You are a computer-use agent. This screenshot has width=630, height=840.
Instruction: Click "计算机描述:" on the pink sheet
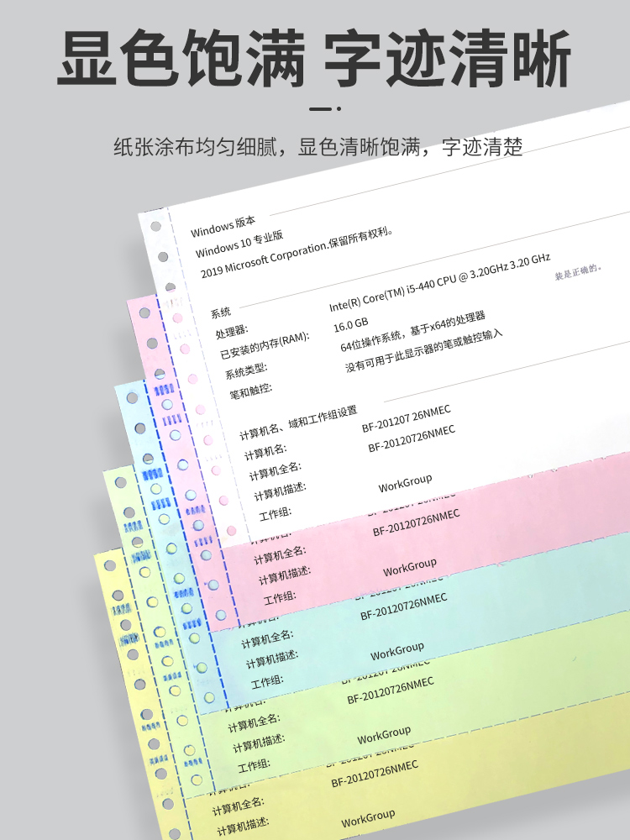coord(285,575)
